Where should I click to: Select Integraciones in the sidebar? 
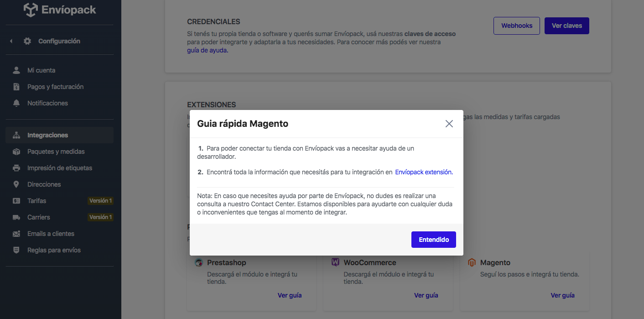pos(60,135)
